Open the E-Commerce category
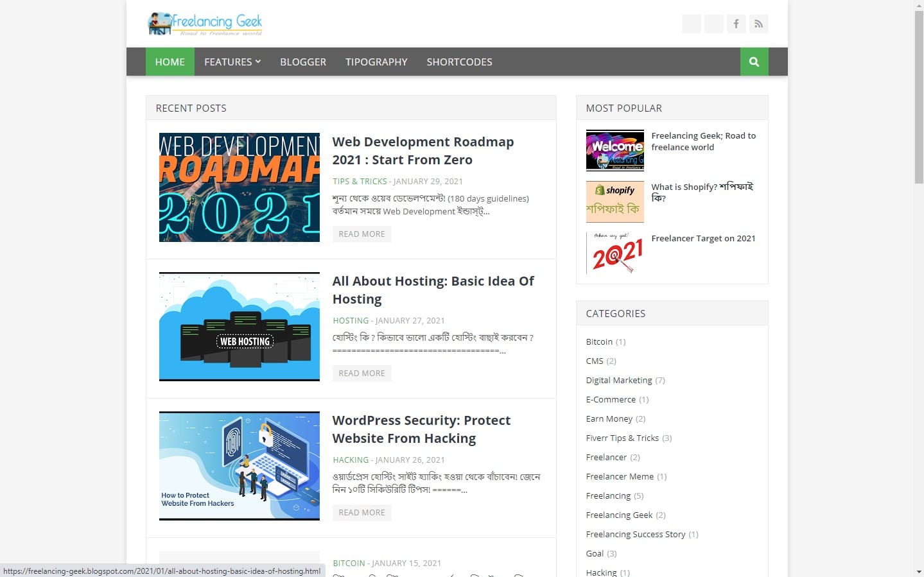The image size is (924, 577). coord(611,400)
